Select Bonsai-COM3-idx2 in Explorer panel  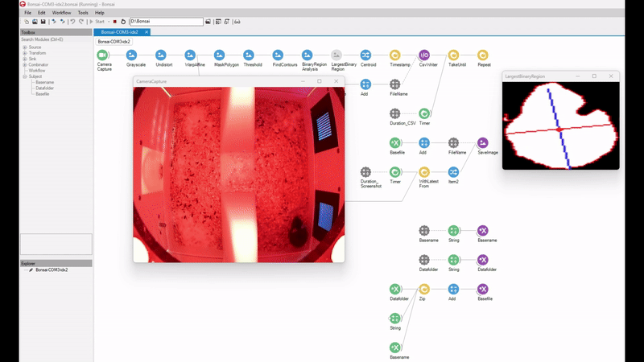pyautogui.click(x=52, y=270)
